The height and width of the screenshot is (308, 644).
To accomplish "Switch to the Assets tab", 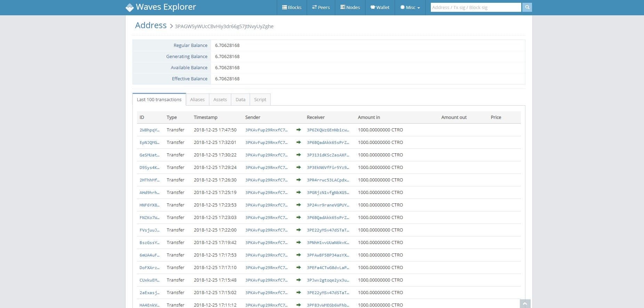I will coord(220,99).
